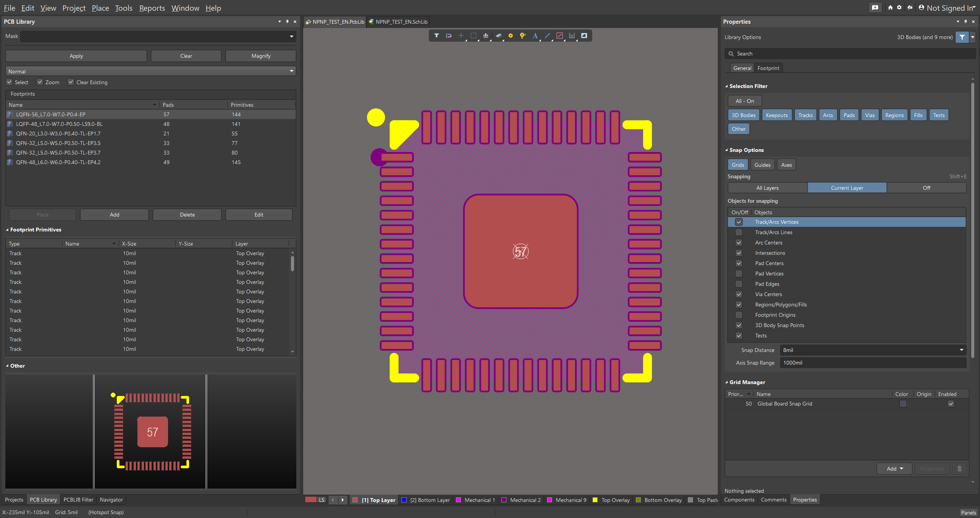This screenshot has width=980, height=518.
Task: Activate the dashed rectangle selection tool
Action: pos(474,36)
